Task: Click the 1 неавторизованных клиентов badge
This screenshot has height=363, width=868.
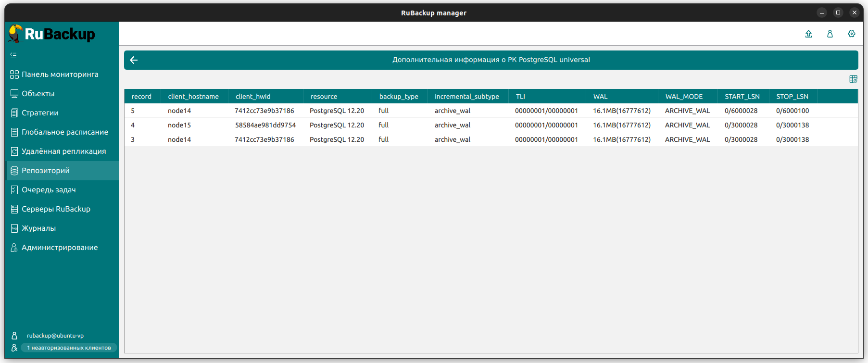Action: click(x=69, y=348)
